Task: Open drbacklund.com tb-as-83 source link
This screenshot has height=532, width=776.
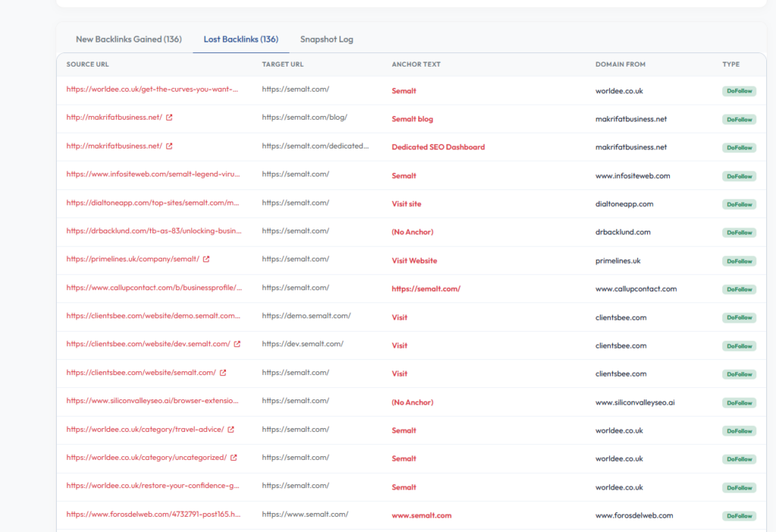Action: coord(154,231)
